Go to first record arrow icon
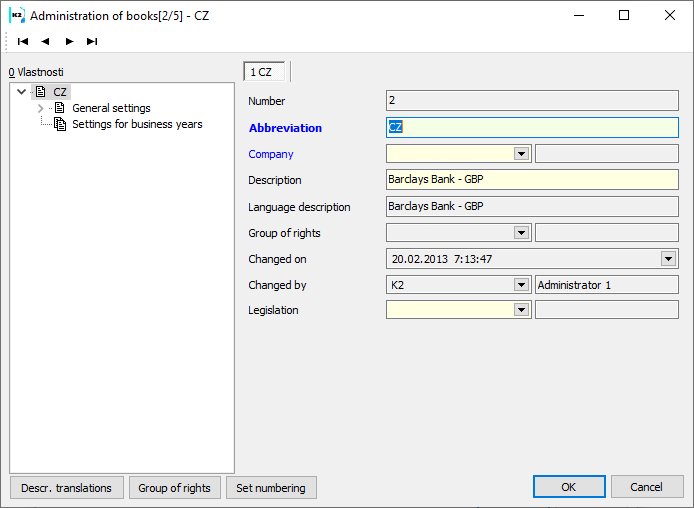This screenshot has height=508, width=694. 22,41
